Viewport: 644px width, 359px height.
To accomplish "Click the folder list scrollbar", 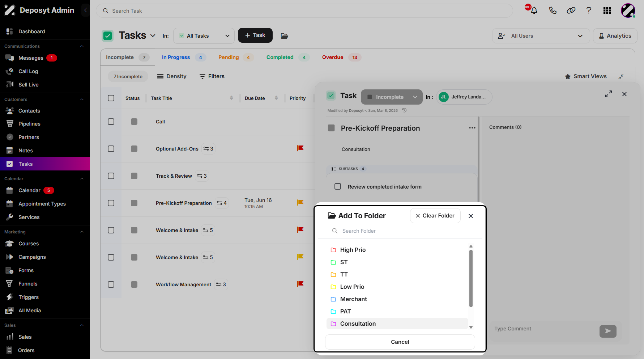I will pos(471,278).
